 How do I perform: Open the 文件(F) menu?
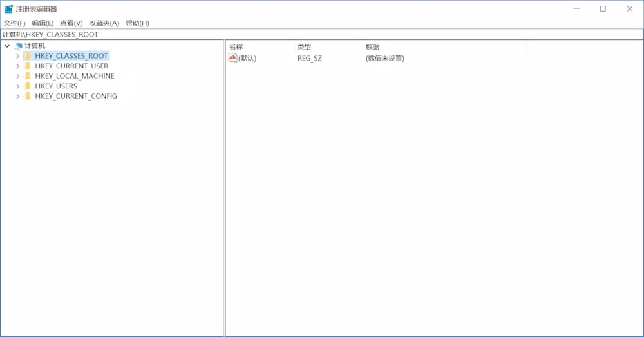[14, 23]
